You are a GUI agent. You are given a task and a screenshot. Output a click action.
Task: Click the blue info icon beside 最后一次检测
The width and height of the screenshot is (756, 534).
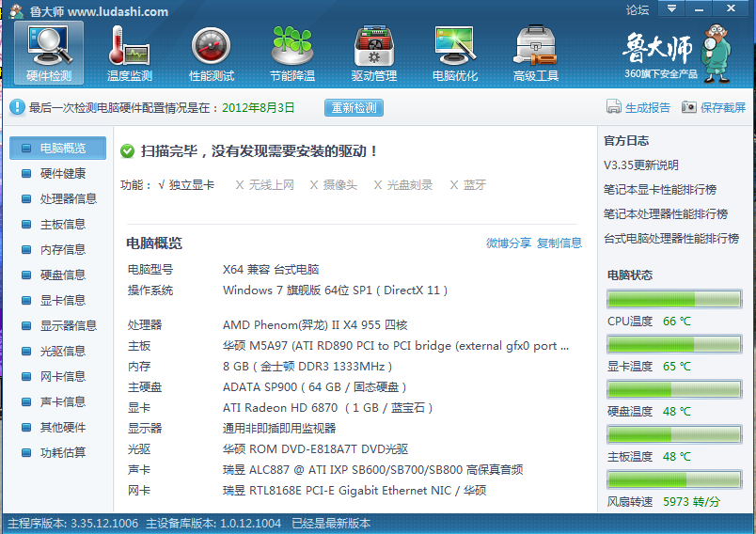17,107
